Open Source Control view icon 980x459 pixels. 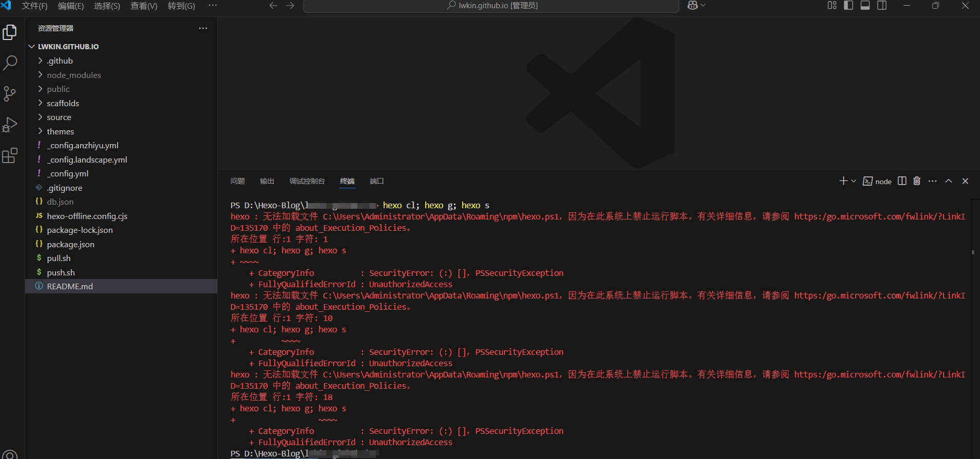(x=10, y=94)
